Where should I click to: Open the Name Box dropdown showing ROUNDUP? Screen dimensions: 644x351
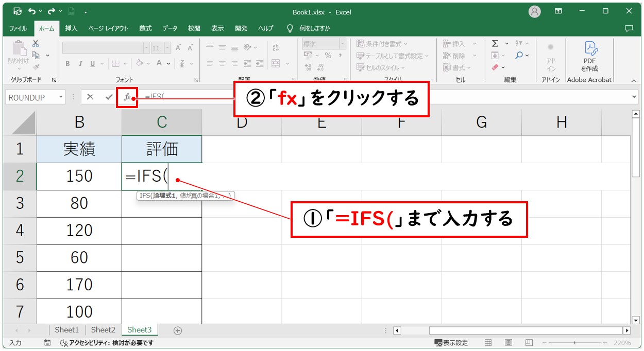[61, 97]
